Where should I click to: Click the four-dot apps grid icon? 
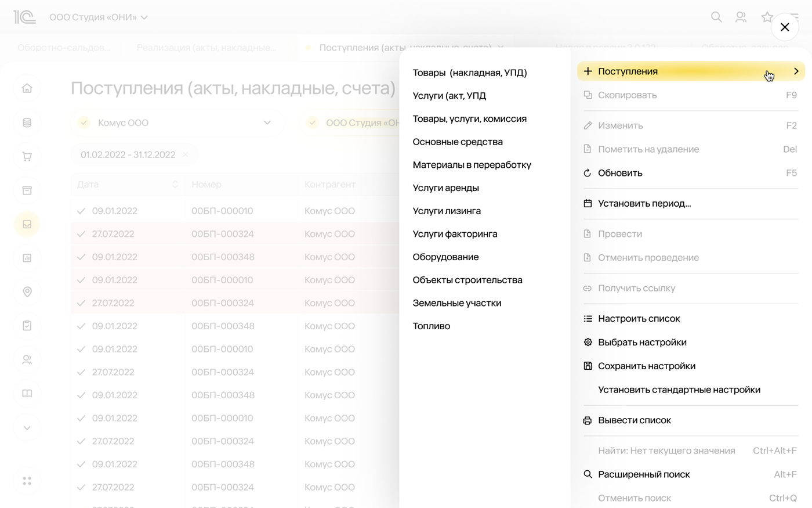coord(27,481)
